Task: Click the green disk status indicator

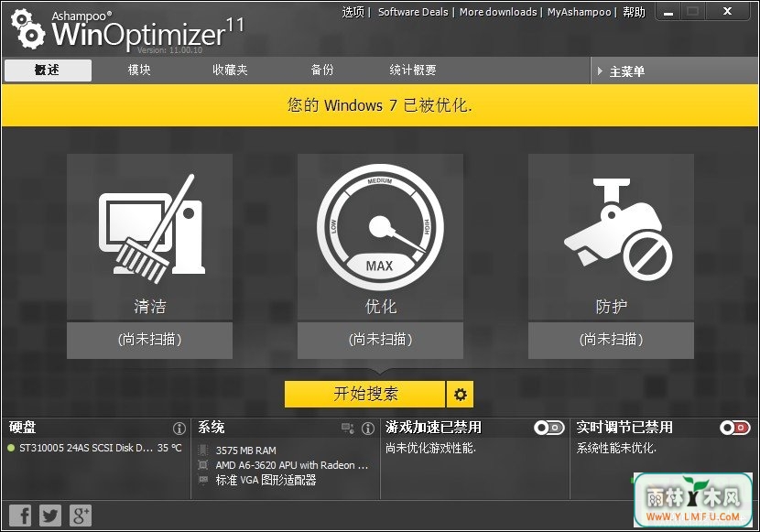Action: tap(11, 448)
